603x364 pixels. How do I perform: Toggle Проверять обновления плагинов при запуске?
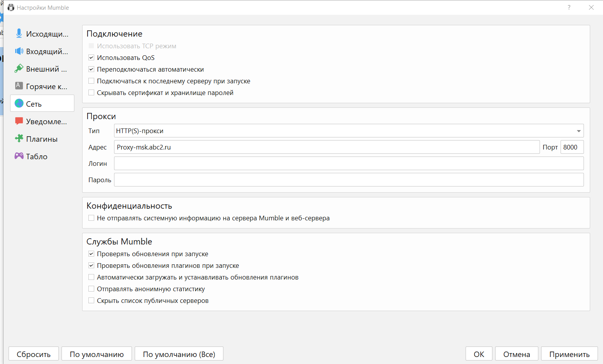[91, 266]
